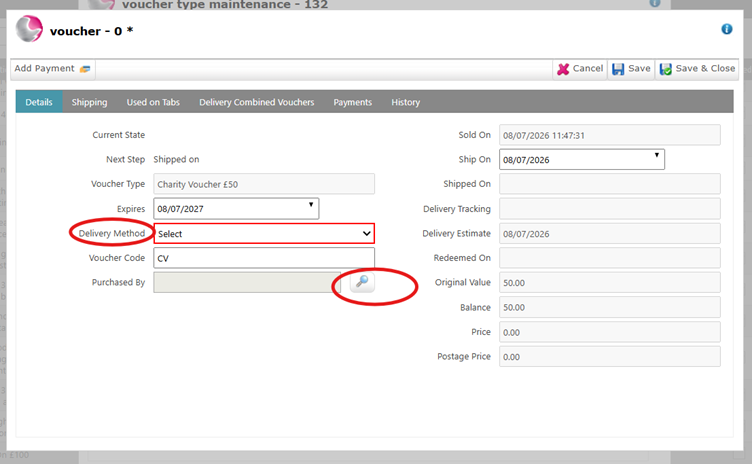Click the Sold On field
Image resolution: width=752 pixels, height=464 pixels.
tap(610, 135)
